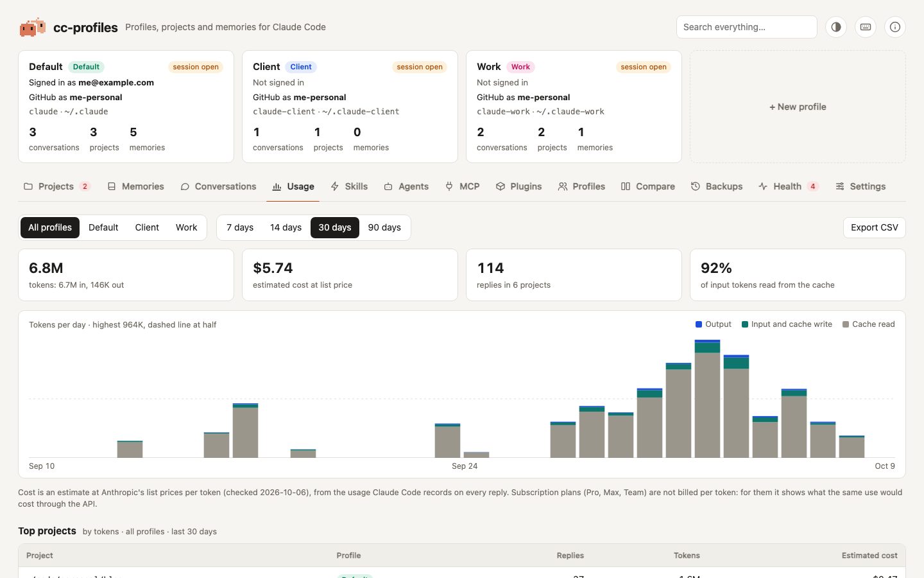Switch range to 90 days
Viewport: 924px width, 578px height.
384,227
